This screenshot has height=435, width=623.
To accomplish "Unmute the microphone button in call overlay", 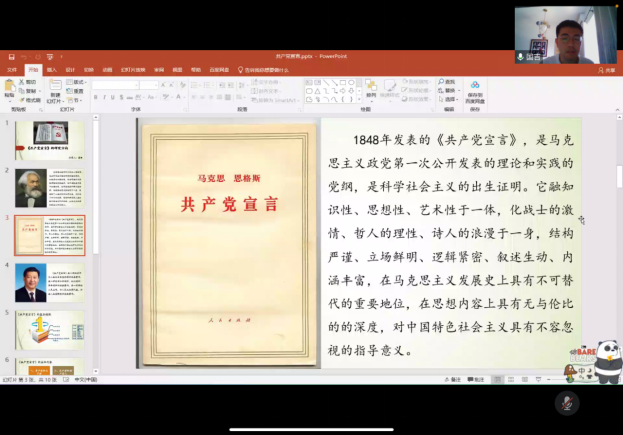I will click(567, 404).
